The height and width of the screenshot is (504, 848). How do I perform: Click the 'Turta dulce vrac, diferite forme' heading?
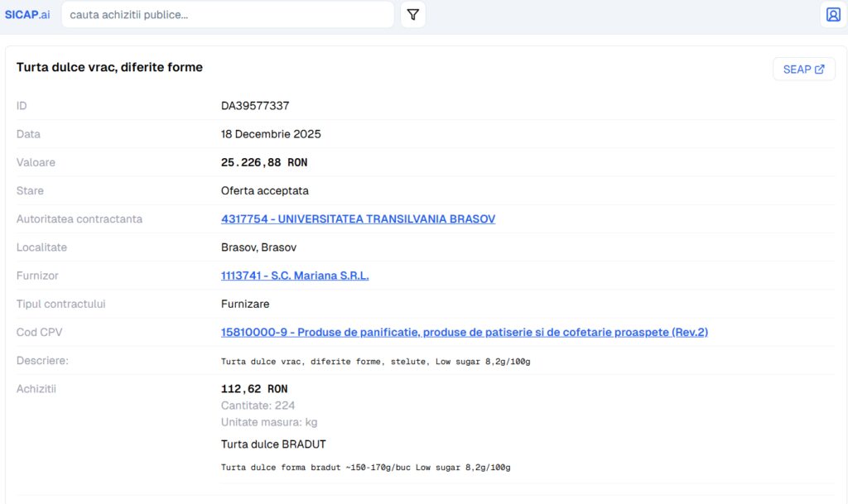click(109, 67)
